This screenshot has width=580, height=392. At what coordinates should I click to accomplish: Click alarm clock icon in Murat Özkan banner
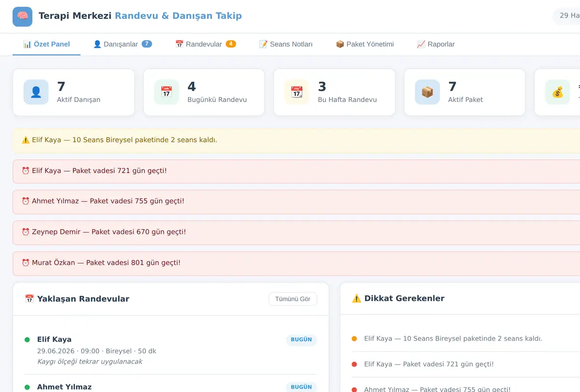26,263
